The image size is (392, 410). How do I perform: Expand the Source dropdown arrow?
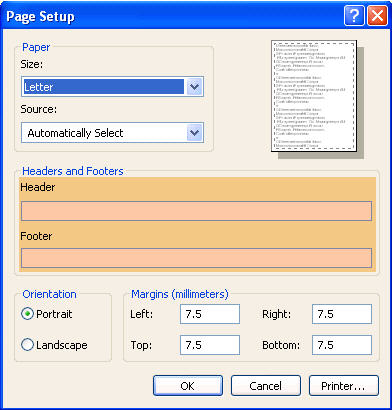[x=194, y=133]
